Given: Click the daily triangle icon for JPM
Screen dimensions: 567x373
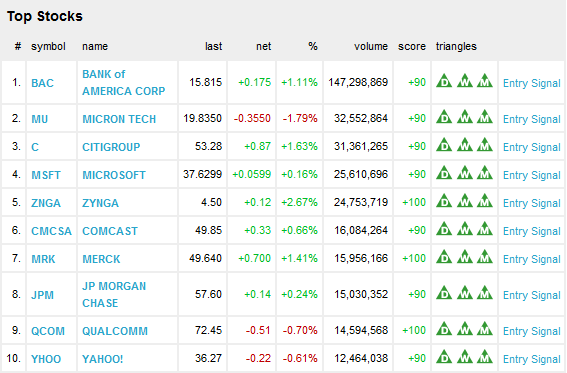Looking at the screenshot, I should [x=444, y=293].
